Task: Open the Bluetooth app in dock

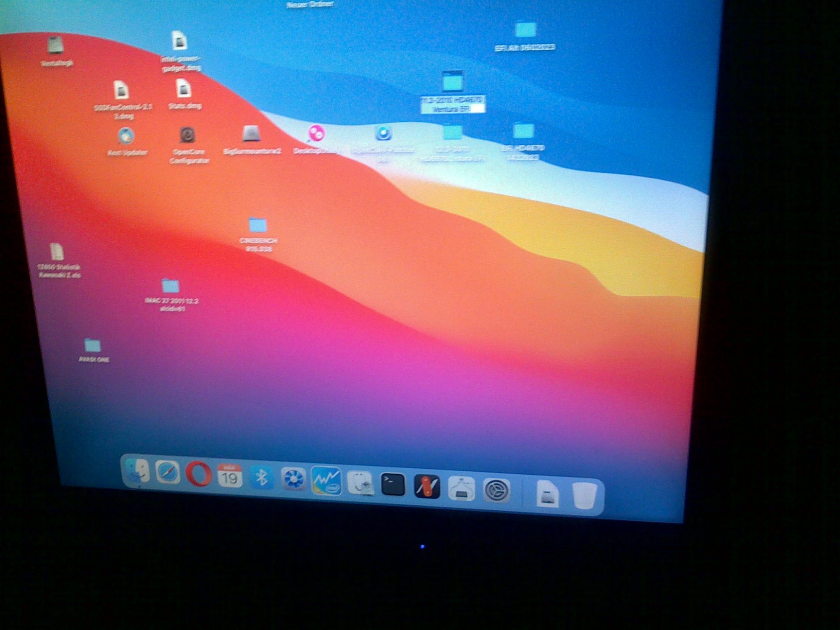Action: pos(262,478)
